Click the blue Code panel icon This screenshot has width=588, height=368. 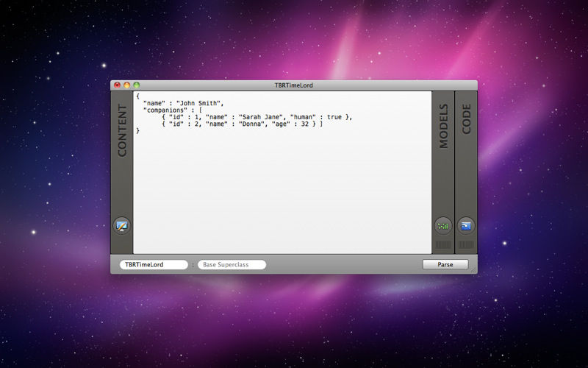466,226
